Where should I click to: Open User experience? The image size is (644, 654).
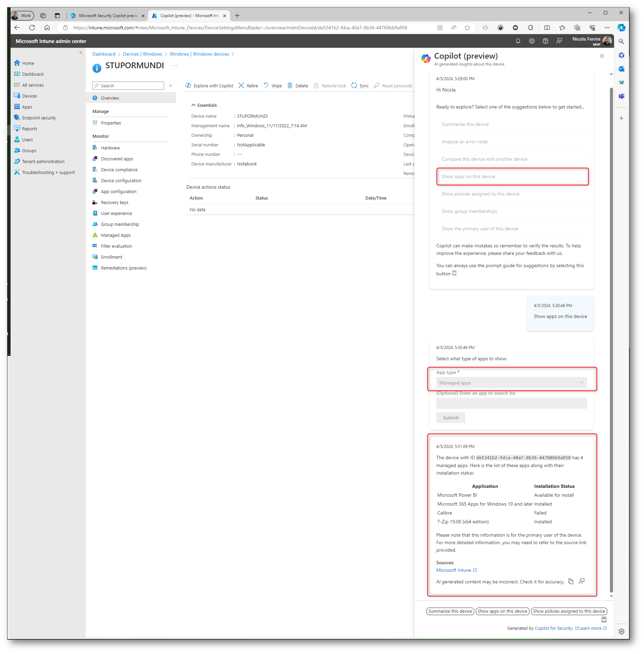116,213
